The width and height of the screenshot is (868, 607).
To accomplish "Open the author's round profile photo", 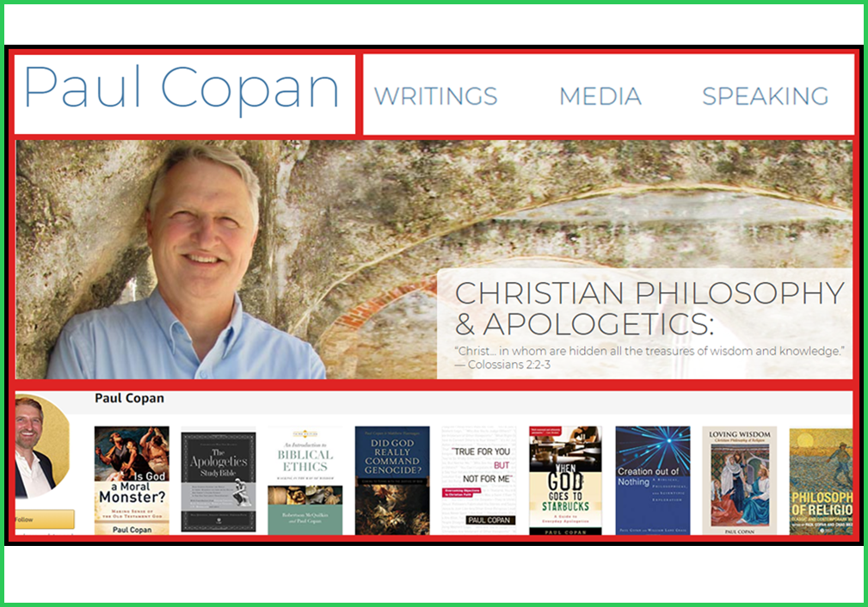I will [x=42, y=446].
